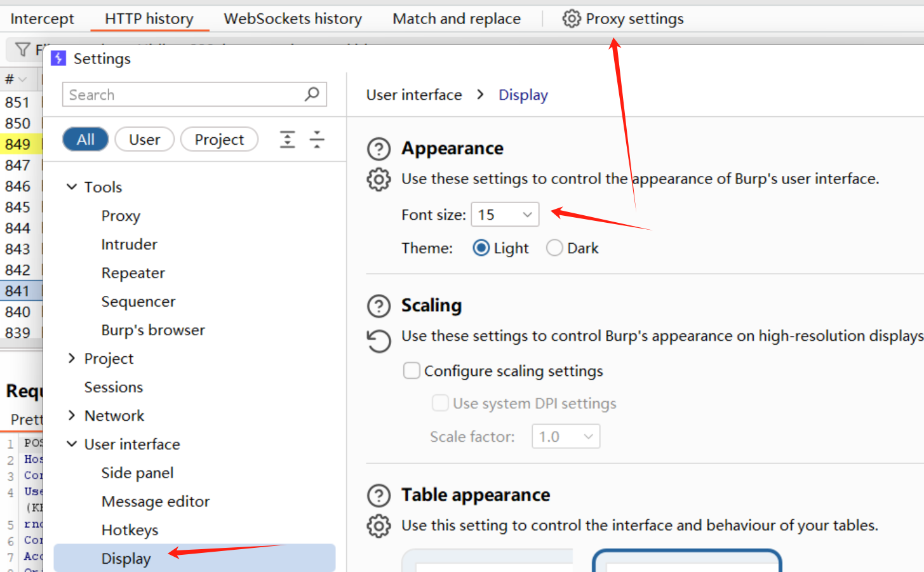Collapse the User interface tree section
The image size is (924, 572).
(x=72, y=444)
